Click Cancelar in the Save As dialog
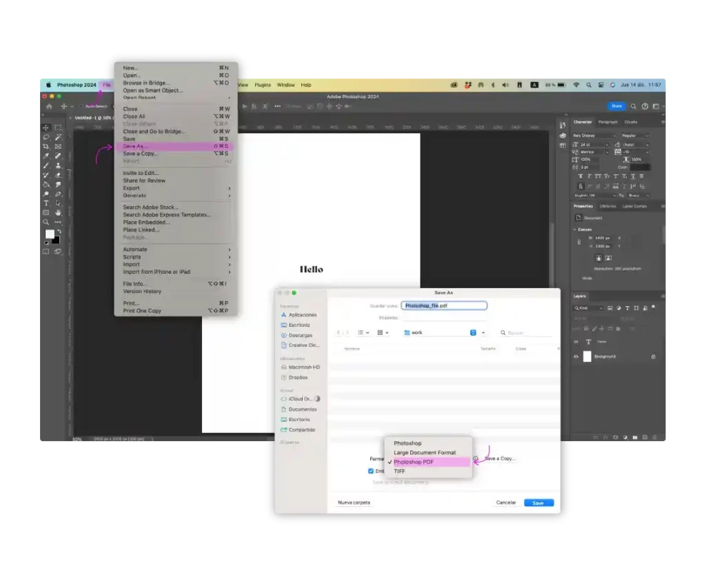This screenshot has width=706, height=588. (505, 503)
